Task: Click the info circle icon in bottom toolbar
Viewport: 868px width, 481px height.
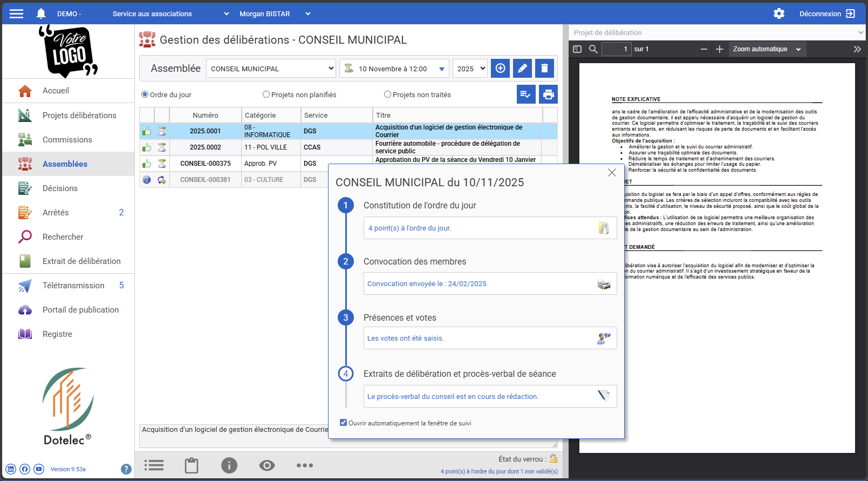Action: (229, 465)
